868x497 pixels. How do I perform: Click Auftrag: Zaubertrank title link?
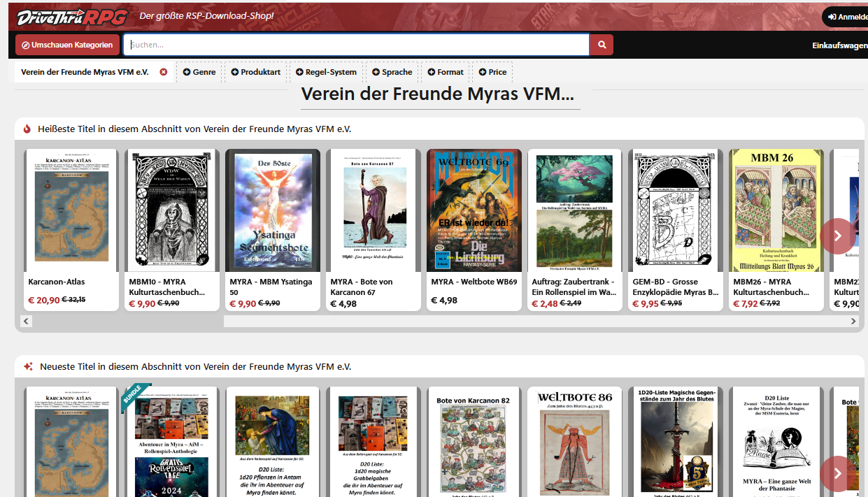click(x=574, y=287)
